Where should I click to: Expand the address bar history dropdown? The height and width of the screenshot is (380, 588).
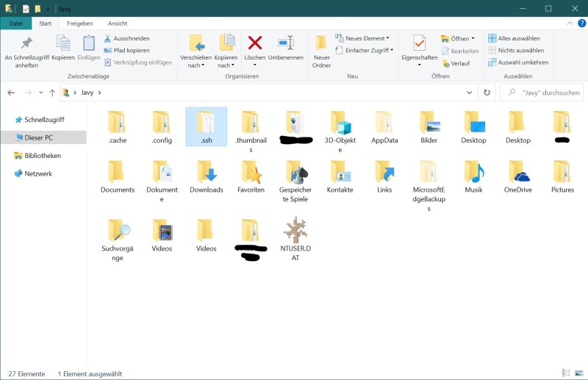(x=470, y=93)
